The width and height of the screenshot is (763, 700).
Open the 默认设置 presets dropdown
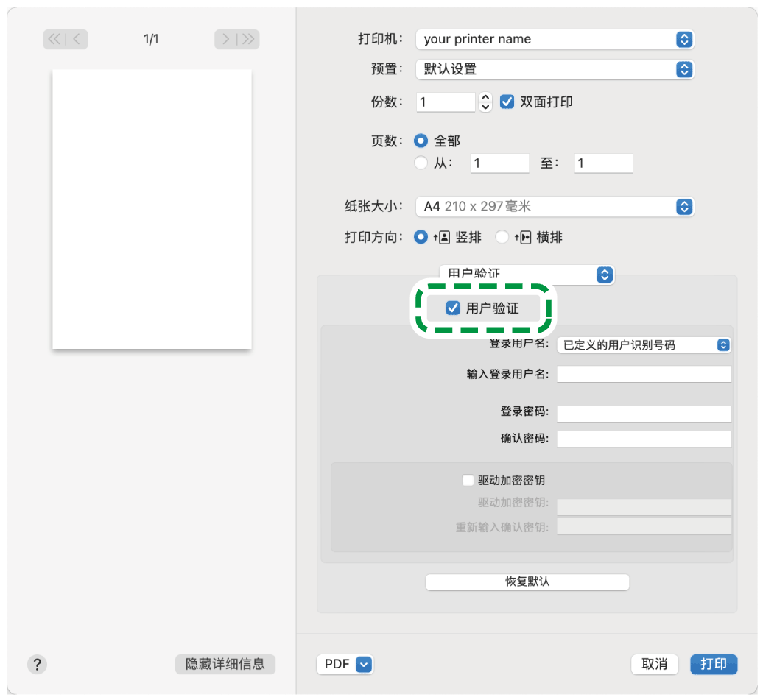coord(554,70)
